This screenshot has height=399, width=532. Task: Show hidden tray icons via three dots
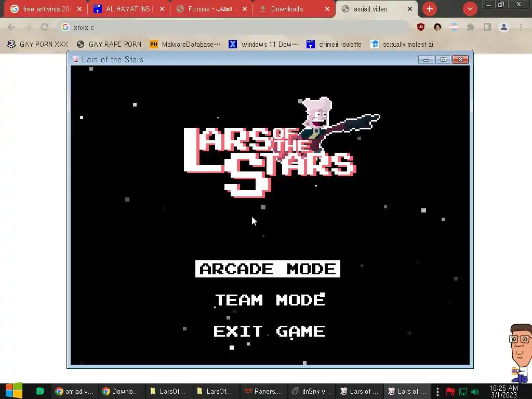[x=437, y=392]
